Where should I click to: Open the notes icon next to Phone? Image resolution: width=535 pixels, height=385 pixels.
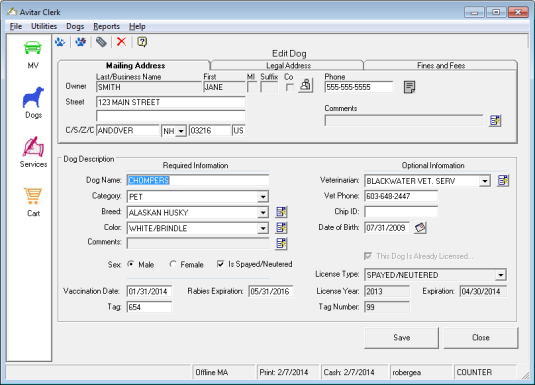(409, 87)
